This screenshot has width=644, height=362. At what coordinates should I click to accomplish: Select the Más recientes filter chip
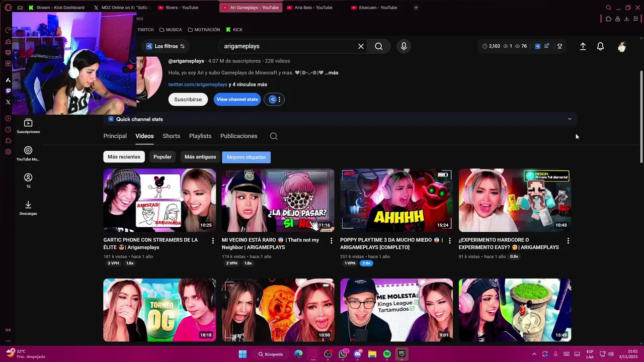pos(124,157)
